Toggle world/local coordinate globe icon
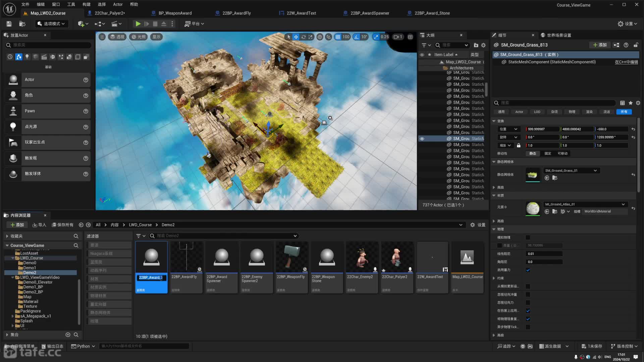 (320, 37)
